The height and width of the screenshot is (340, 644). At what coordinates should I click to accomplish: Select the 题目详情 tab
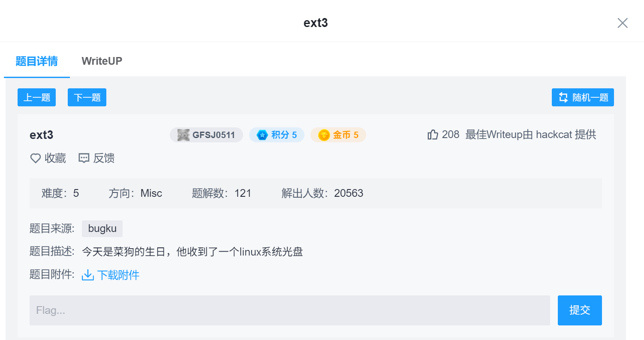36,61
